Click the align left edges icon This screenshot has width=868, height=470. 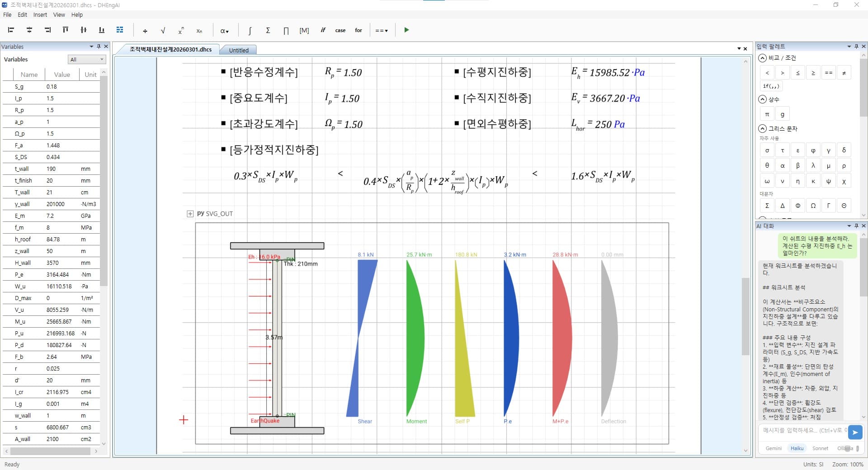[x=11, y=30]
